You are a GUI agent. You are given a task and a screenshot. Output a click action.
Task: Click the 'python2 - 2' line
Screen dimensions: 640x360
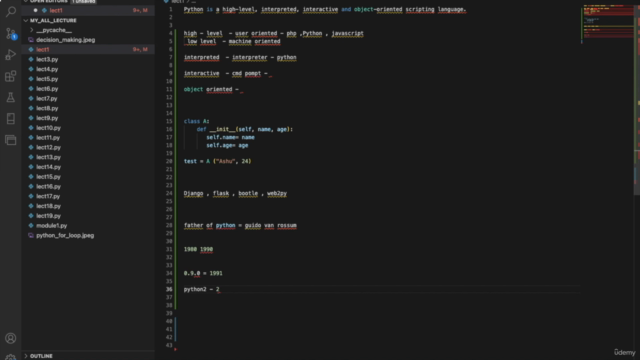click(202, 289)
